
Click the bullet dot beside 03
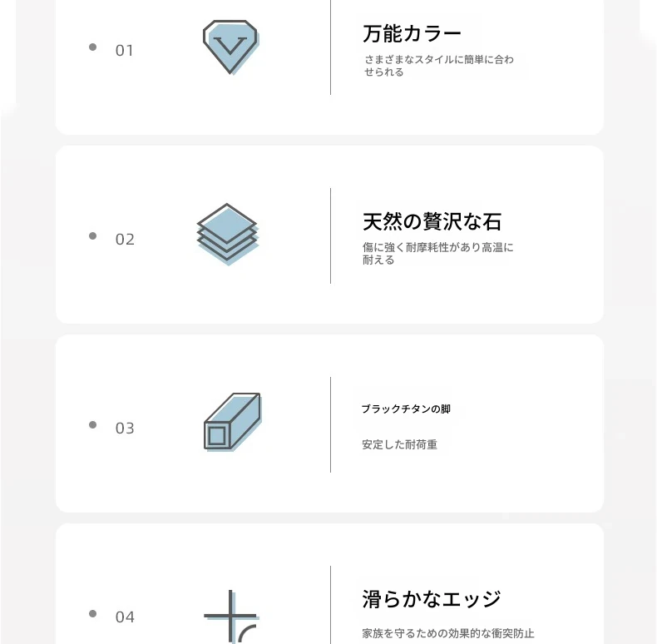[x=92, y=425]
